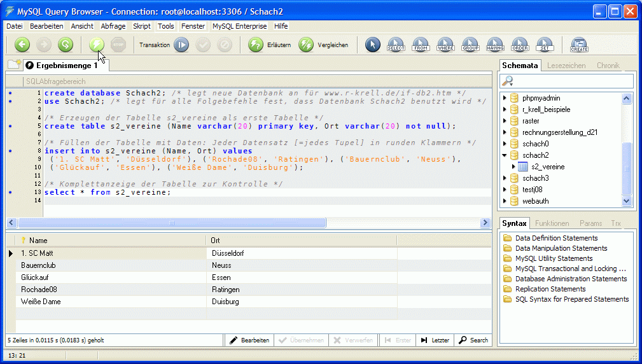Viewport: 642px width, 364px height.
Task: Click the Erläutern explain icon
Action: 256,45
